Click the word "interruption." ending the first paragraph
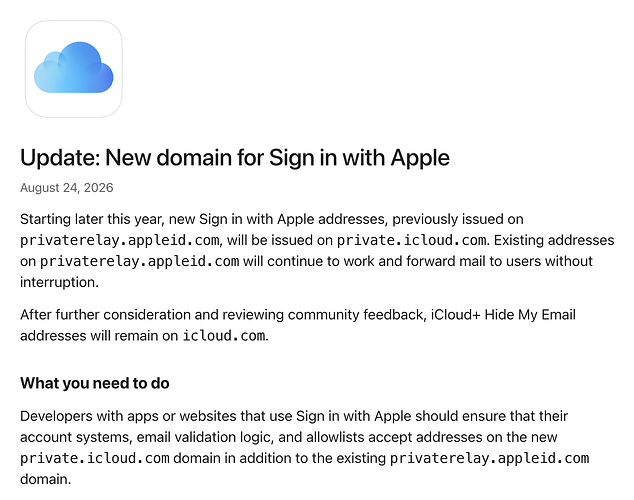Screen dimensions: 634x500 click(x=59, y=282)
